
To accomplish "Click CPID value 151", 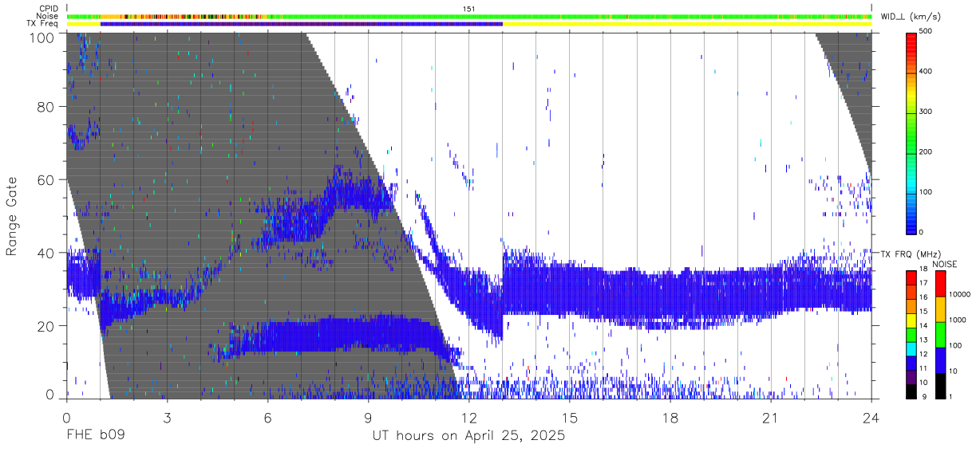I will (469, 9).
